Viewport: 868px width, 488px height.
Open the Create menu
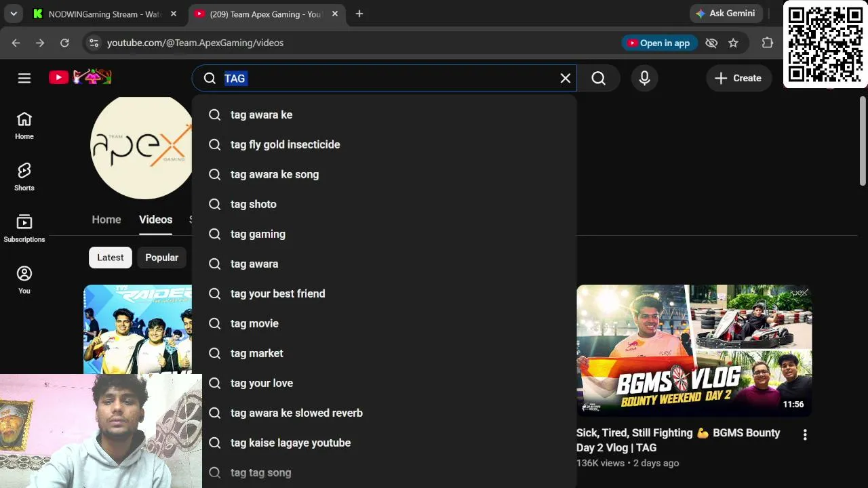tap(738, 78)
